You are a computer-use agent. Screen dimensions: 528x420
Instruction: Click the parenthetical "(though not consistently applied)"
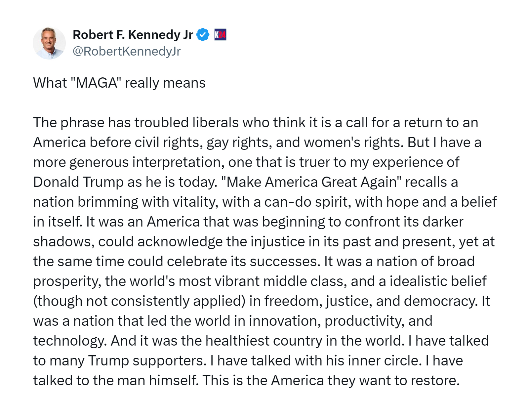(139, 301)
